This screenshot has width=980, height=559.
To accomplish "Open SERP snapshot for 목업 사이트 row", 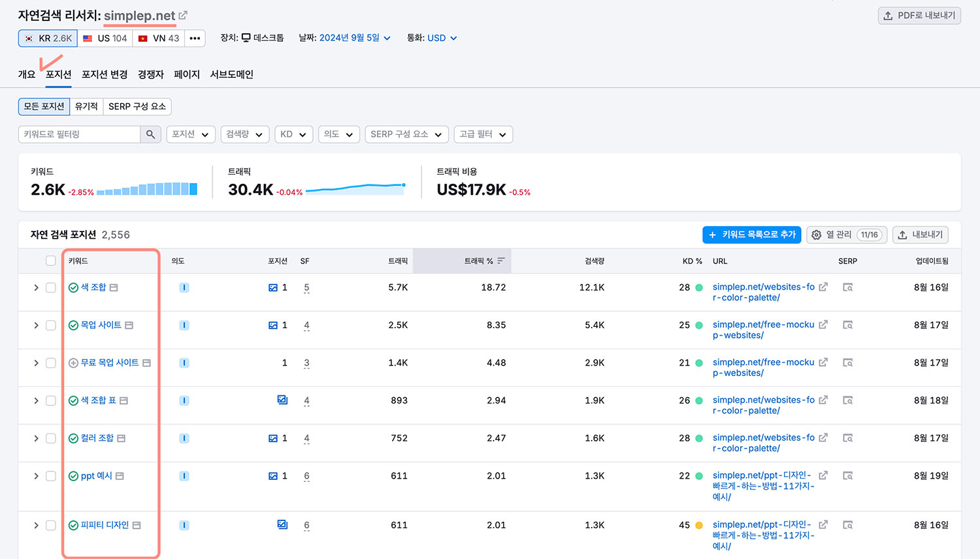I will pyautogui.click(x=848, y=325).
